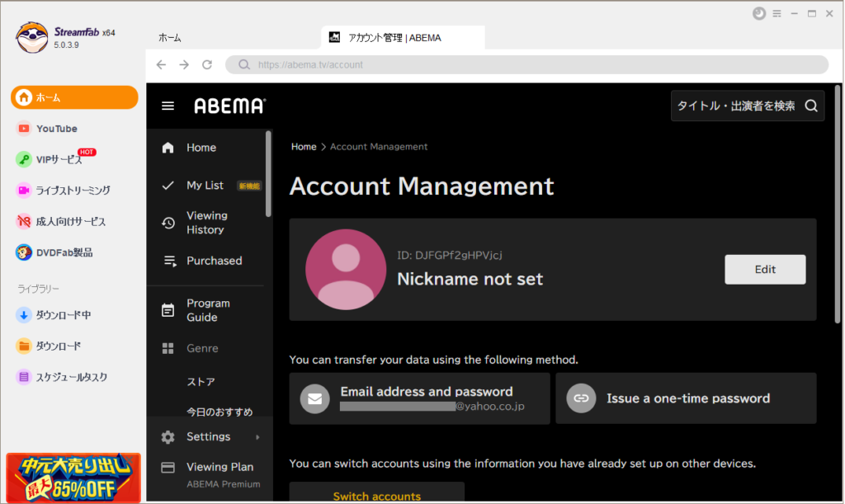Click the StreamFab version number 5.0.3.9
This screenshot has width=845, height=504.
[66, 45]
